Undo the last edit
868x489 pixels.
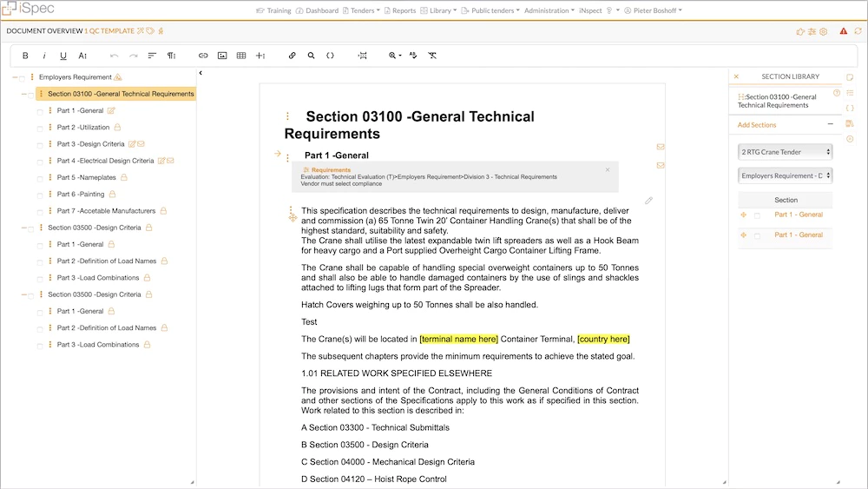(114, 56)
